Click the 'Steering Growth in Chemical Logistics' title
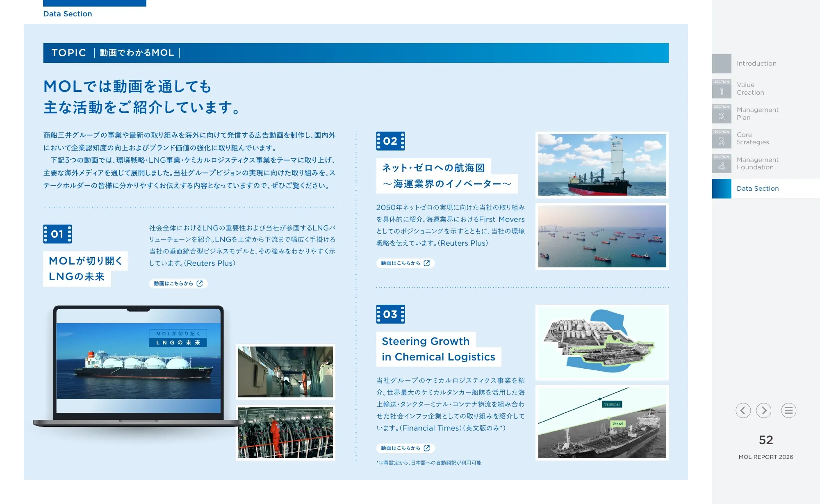Screen dimensions: 820x504 [x=438, y=349]
